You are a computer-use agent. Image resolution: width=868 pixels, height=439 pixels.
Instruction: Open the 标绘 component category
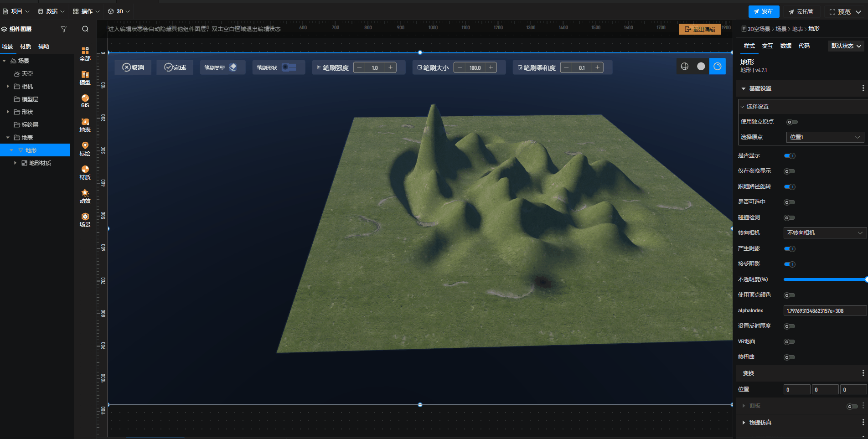(x=85, y=149)
